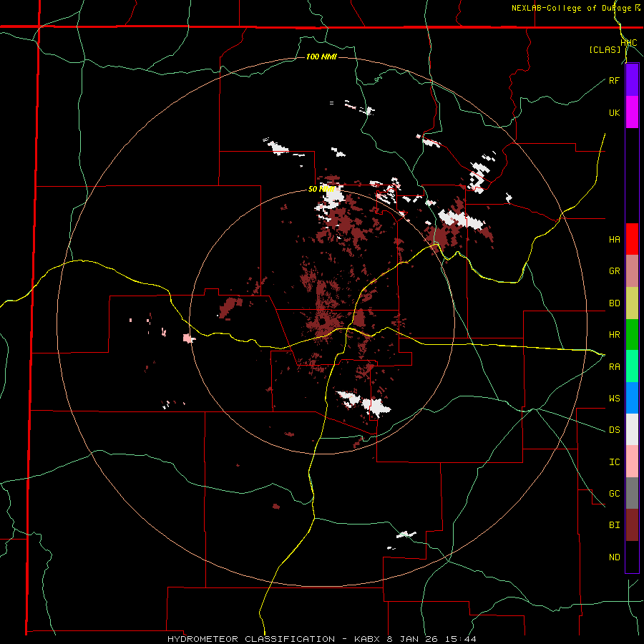Click the 'DS' legend label
The image size is (644, 644).
point(614,430)
